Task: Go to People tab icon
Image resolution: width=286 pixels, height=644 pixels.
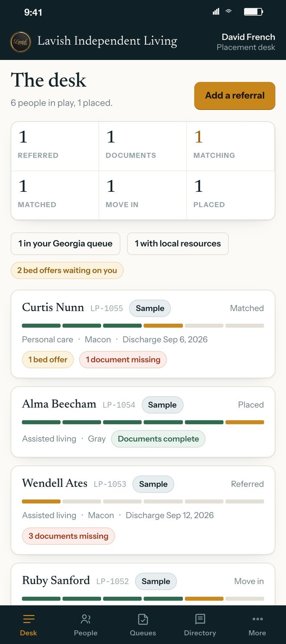Action: pyautogui.click(x=86, y=619)
